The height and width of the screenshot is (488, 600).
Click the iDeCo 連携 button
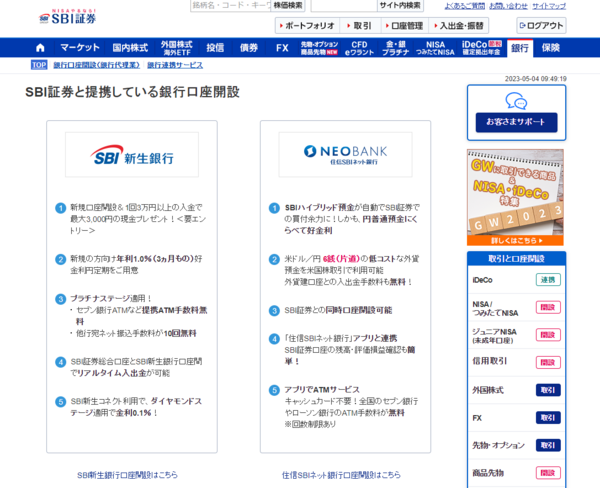(548, 280)
